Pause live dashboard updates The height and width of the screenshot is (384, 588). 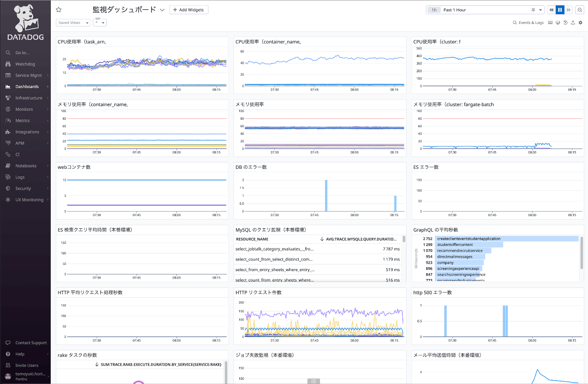(560, 10)
